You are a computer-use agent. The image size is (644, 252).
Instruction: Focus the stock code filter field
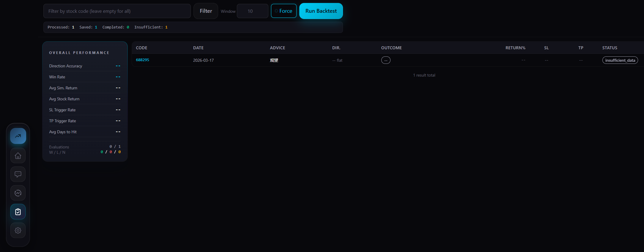pyautogui.click(x=117, y=11)
